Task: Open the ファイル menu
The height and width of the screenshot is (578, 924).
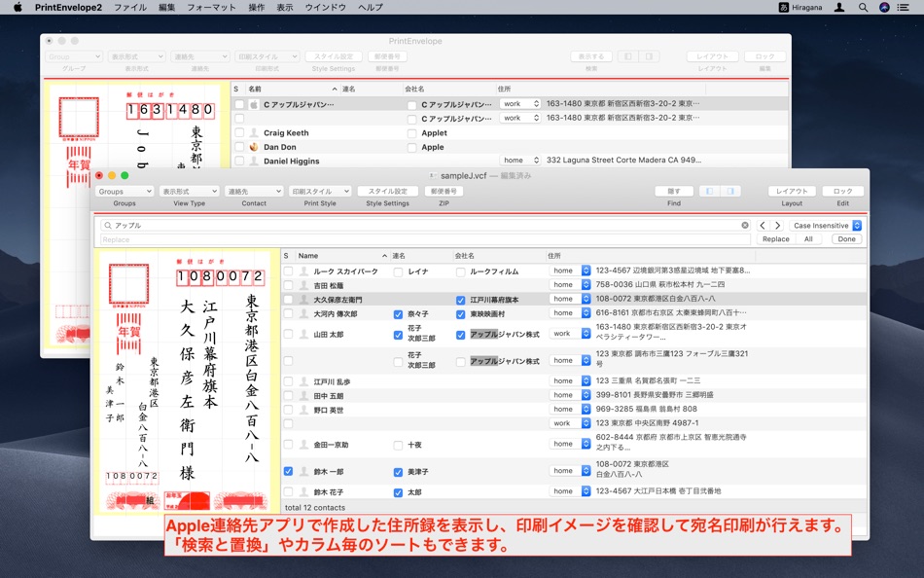Action: click(x=130, y=7)
